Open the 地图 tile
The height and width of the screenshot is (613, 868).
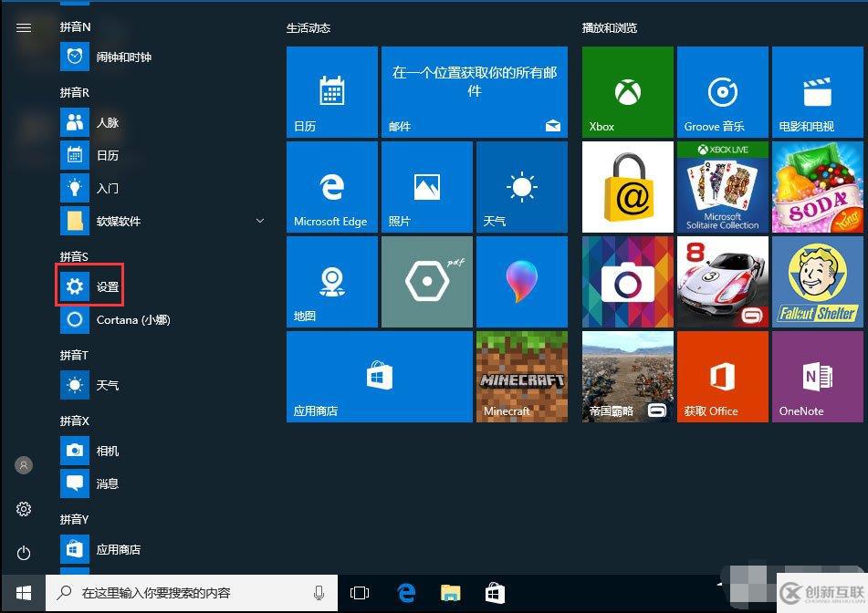point(332,282)
